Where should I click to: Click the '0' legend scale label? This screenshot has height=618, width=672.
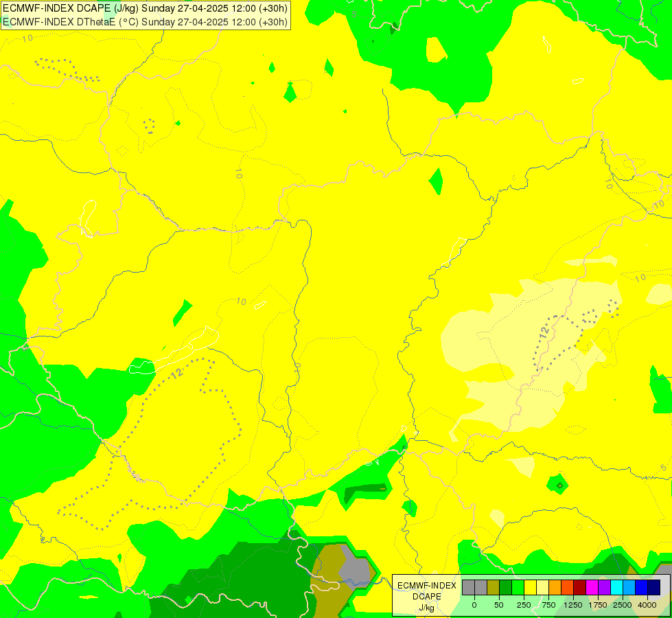[x=474, y=605]
